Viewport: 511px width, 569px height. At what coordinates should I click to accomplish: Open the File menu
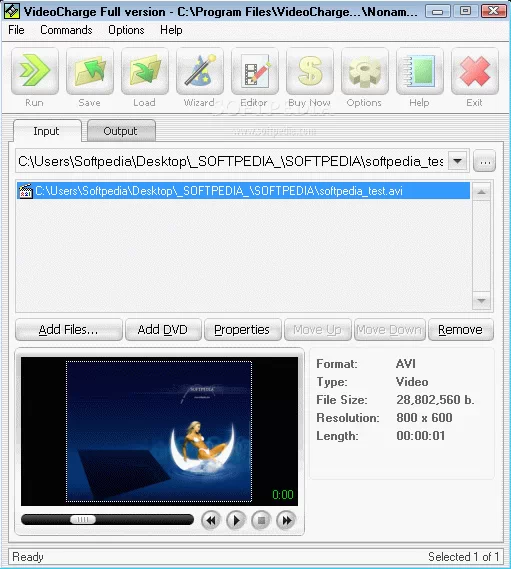click(x=16, y=30)
